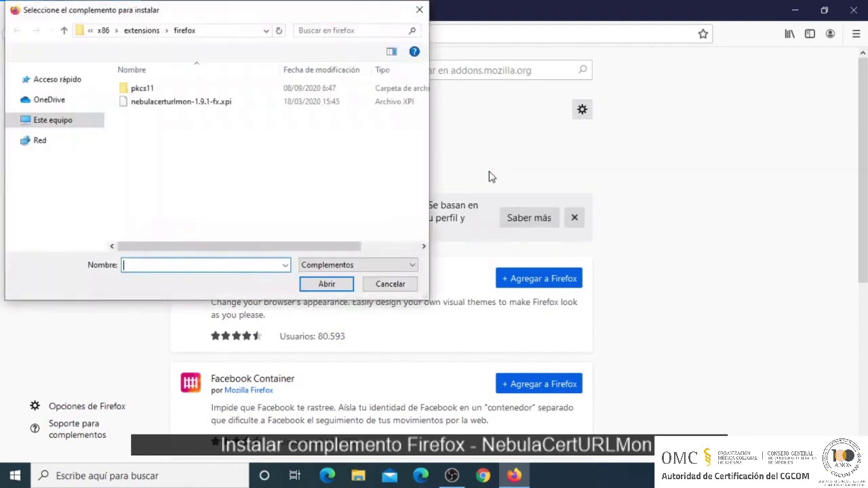Open the Windows Start menu
Screen dimensions: 868x488
[x=16, y=475]
